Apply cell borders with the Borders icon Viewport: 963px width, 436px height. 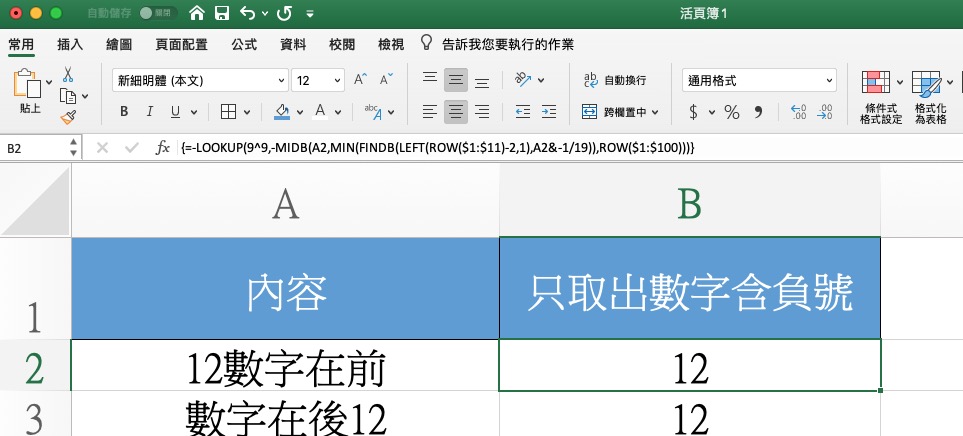click(x=228, y=112)
